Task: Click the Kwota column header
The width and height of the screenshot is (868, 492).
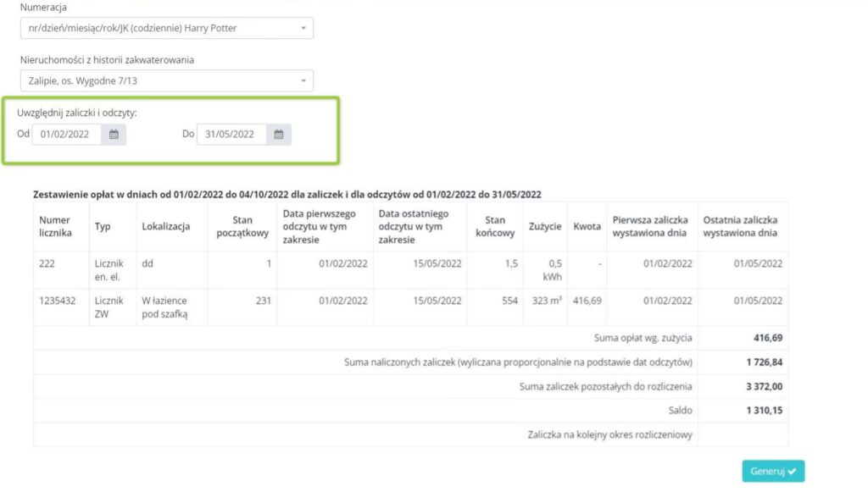Action: coord(587,226)
